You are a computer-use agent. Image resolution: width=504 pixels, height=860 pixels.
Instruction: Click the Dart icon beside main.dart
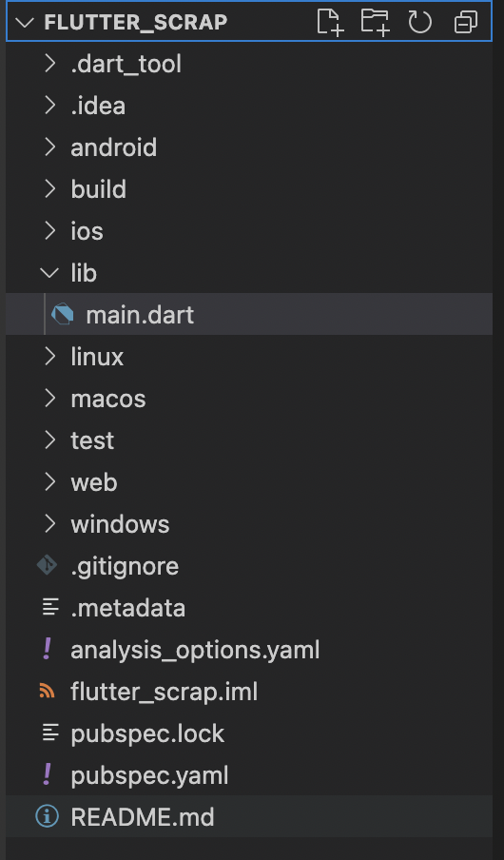pyautogui.click(x=62, y=314)
